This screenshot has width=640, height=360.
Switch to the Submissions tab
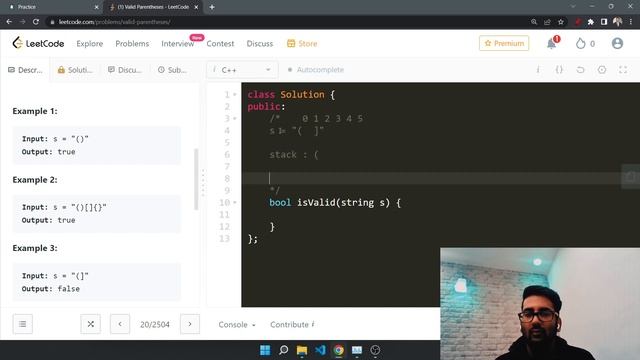172,70
